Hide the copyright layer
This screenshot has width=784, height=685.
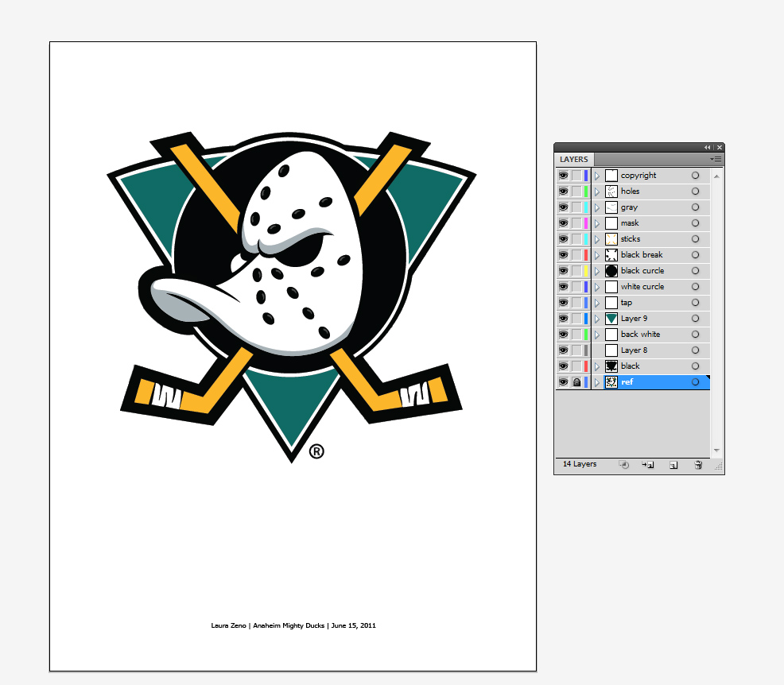click(562, 175)
